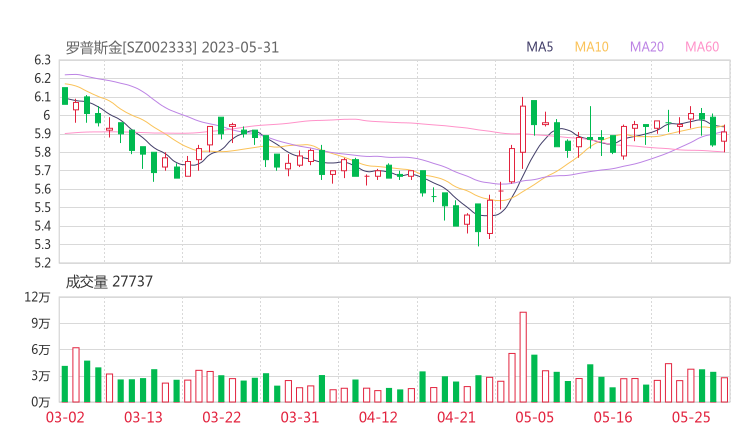
Task: Click the 6.3 price axis label
Action: click(41, 60)
